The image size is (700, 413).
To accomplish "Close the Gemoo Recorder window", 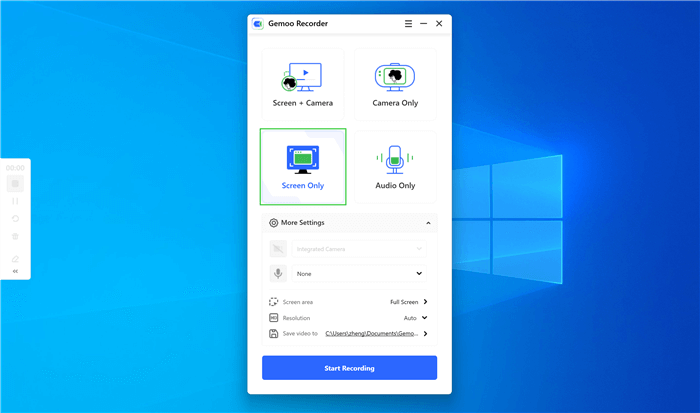I will click(439, 24).
